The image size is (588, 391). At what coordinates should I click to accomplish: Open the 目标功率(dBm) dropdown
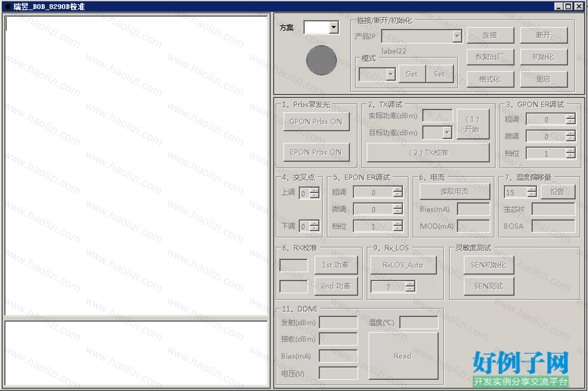(447, 133)
